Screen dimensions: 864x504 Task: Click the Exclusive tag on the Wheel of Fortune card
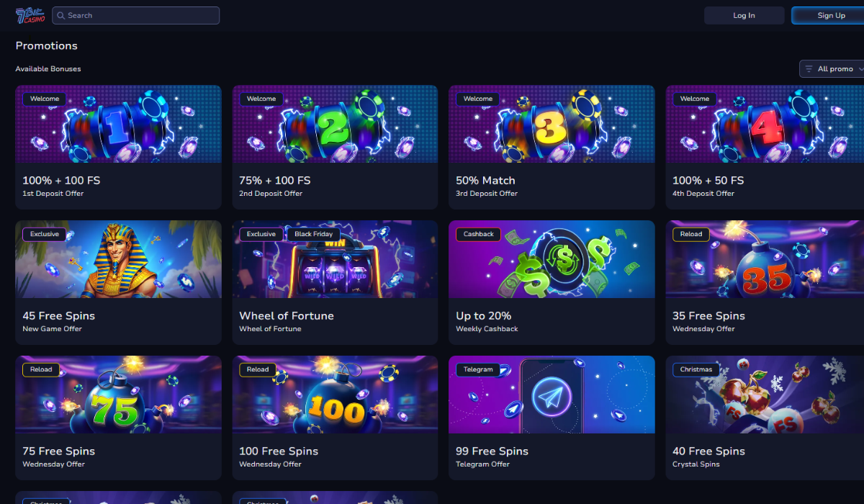coord(261,234)
